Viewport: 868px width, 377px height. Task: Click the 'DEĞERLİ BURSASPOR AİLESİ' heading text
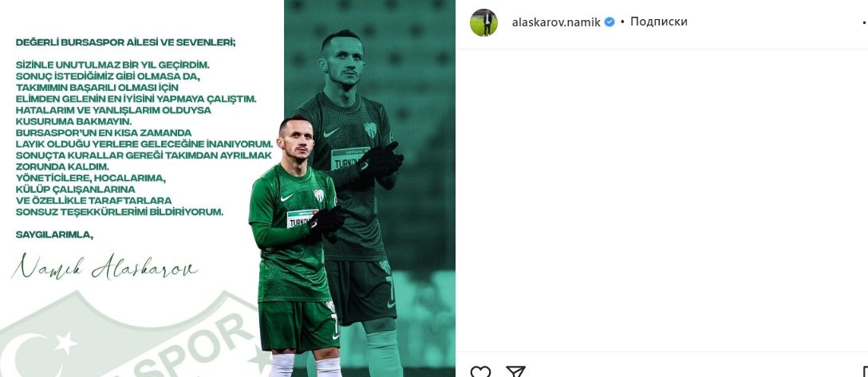[x=126, y=42]
